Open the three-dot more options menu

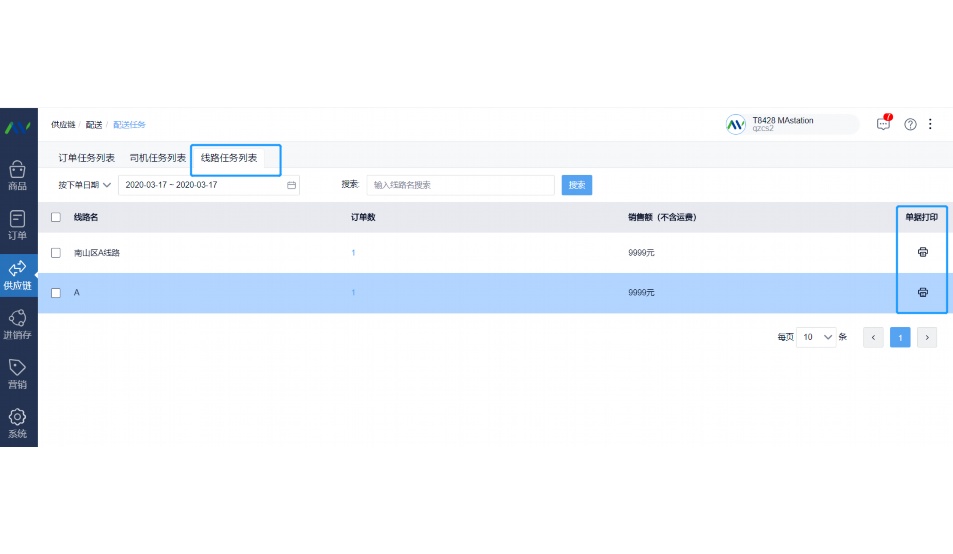[x=930, y=124]
